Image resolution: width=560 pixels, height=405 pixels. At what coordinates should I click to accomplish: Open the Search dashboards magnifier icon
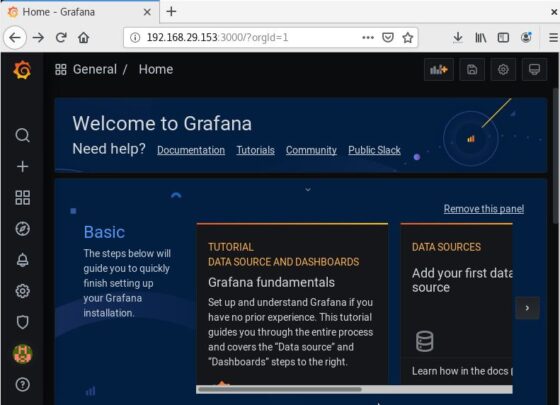22,135
